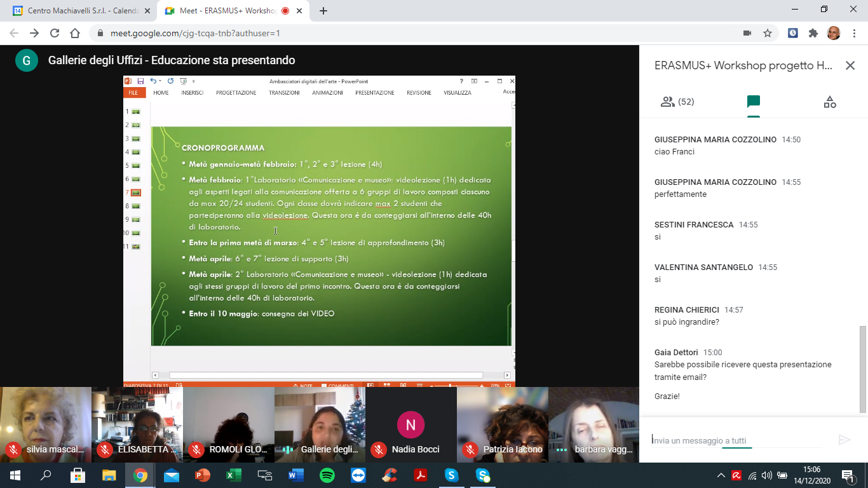Viewport: 868px width, 488px height.
Task: Open Chrome's three-dot menu
Action: [853, 33]
